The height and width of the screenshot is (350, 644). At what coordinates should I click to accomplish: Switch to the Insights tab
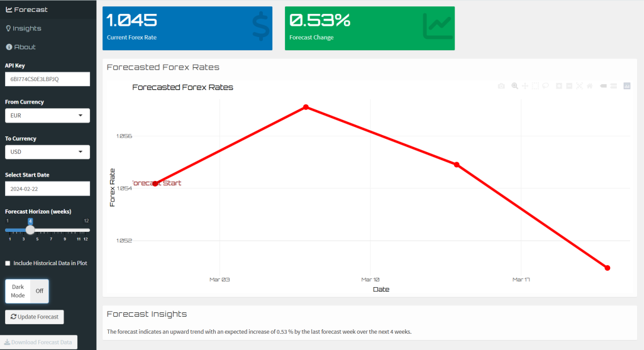26,28
